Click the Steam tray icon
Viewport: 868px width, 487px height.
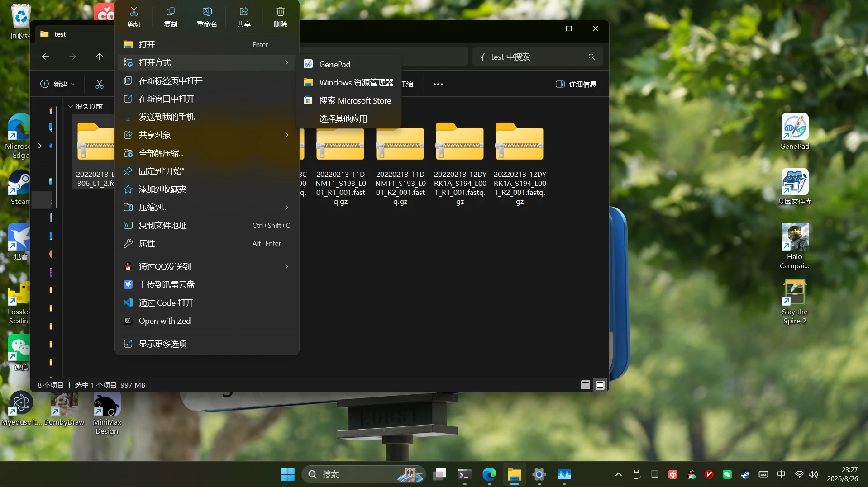(x=745, y=474)
